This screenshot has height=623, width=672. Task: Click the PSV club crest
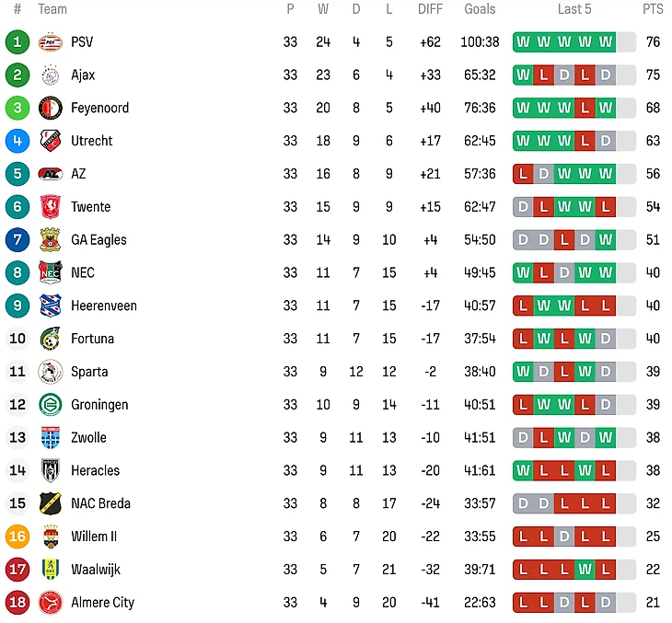pos(50,42)
